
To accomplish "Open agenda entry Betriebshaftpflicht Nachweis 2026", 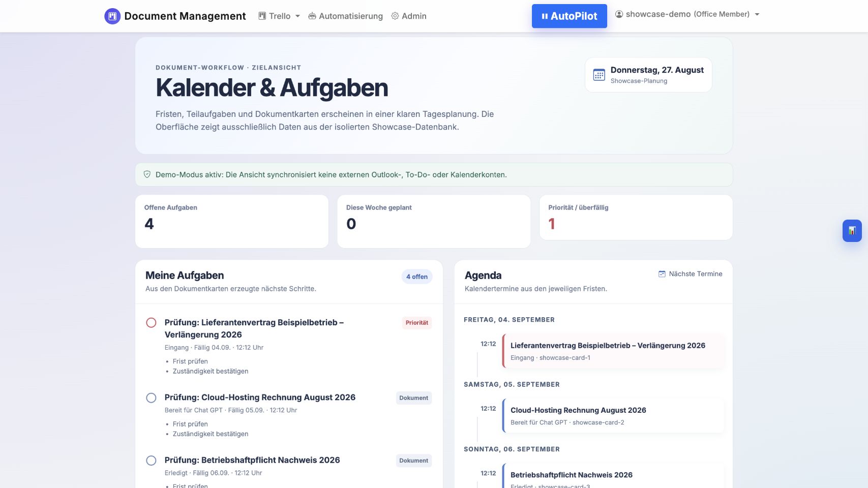I will pos(613,477).
